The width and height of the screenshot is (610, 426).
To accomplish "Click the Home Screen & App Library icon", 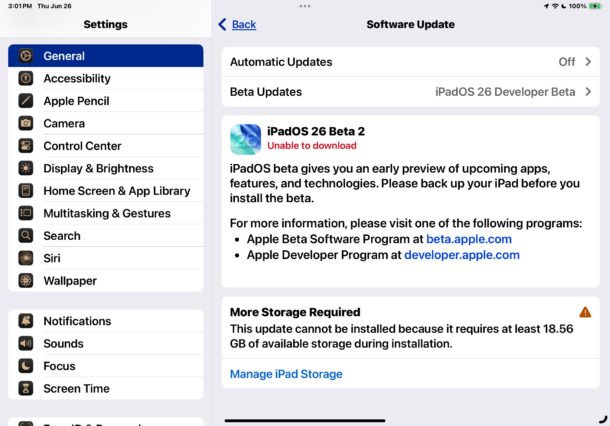I will (26, 191).
